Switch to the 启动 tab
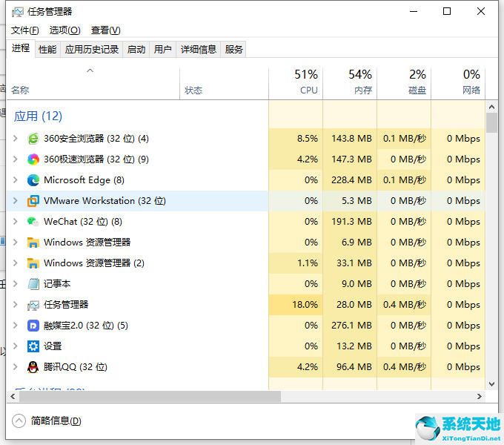This screenshot has height=445, width=504. [136, 49]
